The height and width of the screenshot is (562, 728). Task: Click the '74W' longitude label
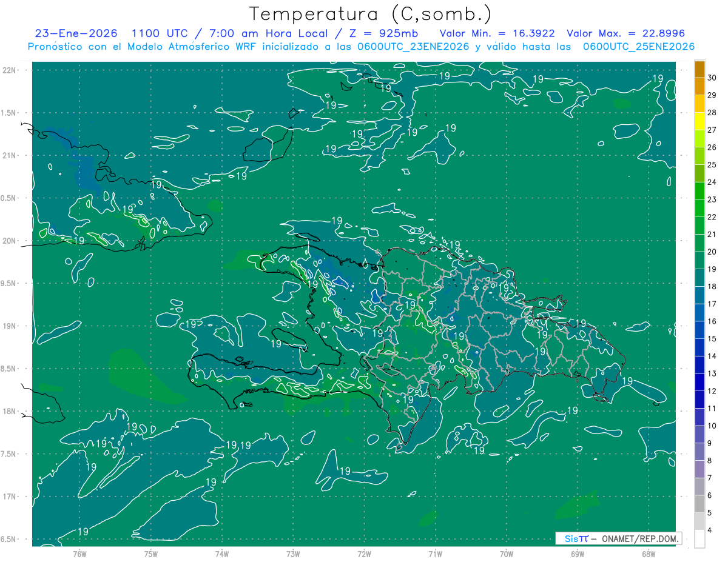coord(222,554)
